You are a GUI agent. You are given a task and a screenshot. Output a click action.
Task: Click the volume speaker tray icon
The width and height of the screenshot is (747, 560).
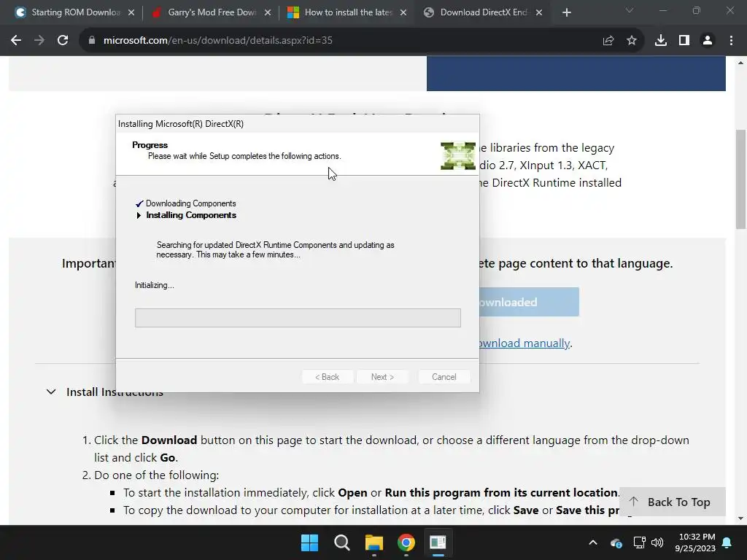(x=657, y=542)
